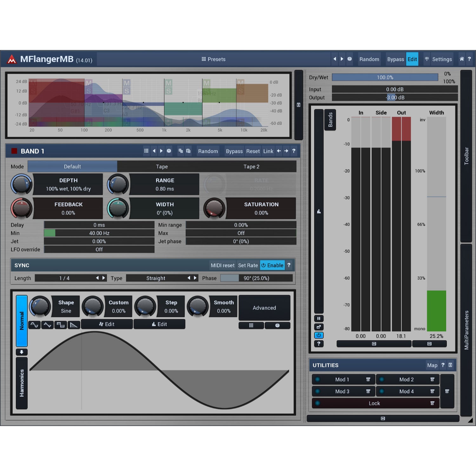This screenshot has width=476, height=476.
Task: Reset Band 1 parameters
Action: coord(253,151)
